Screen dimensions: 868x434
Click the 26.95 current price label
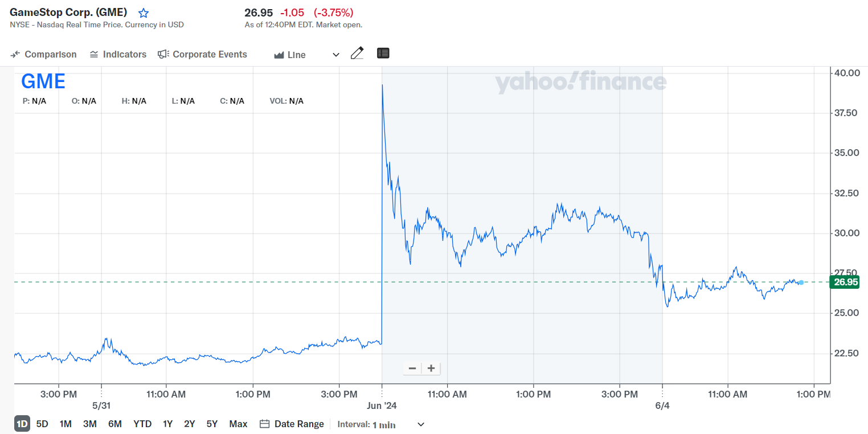coord(845,282)
